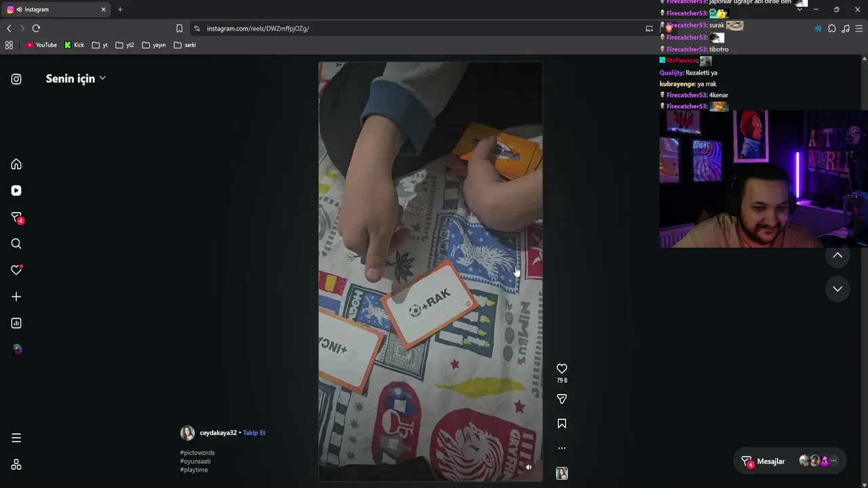Follow ceydakaya32 with Takip Et
The height and width of the screenshot is (488, 868).
pos(254,433)
